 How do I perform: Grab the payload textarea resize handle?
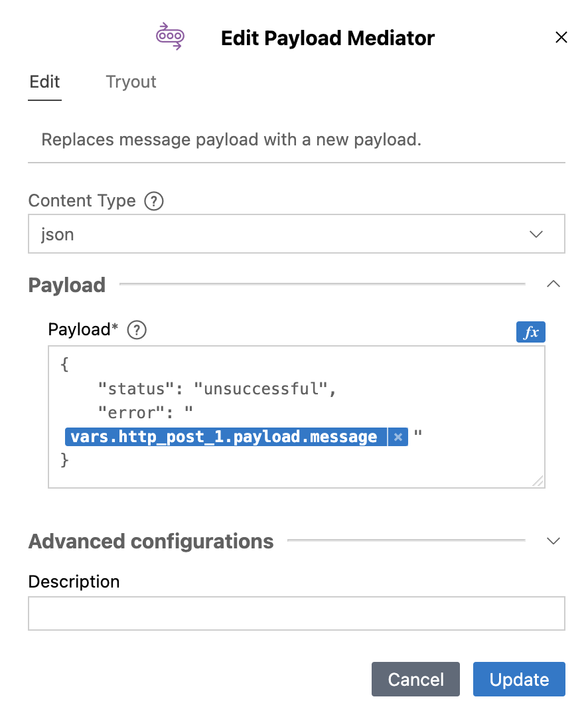[538, 481]
